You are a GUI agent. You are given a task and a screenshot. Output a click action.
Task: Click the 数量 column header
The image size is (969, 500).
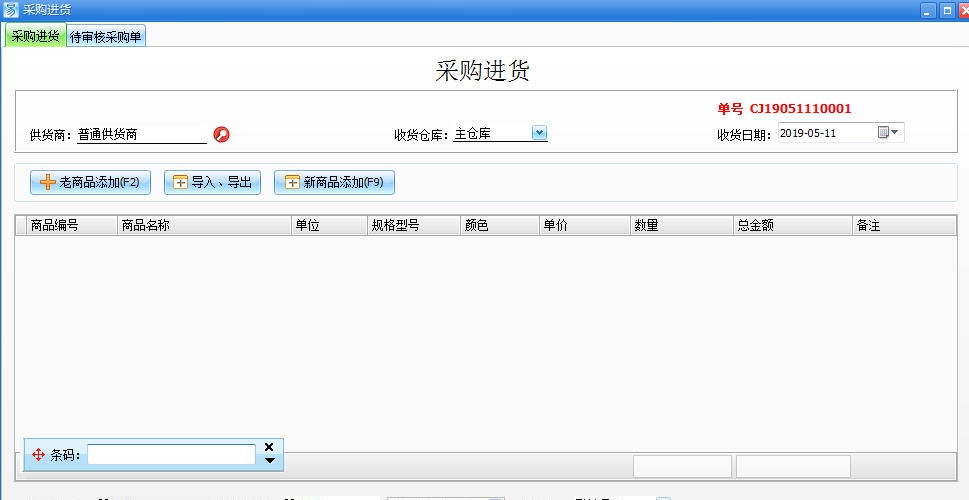[x=682, y=226]
